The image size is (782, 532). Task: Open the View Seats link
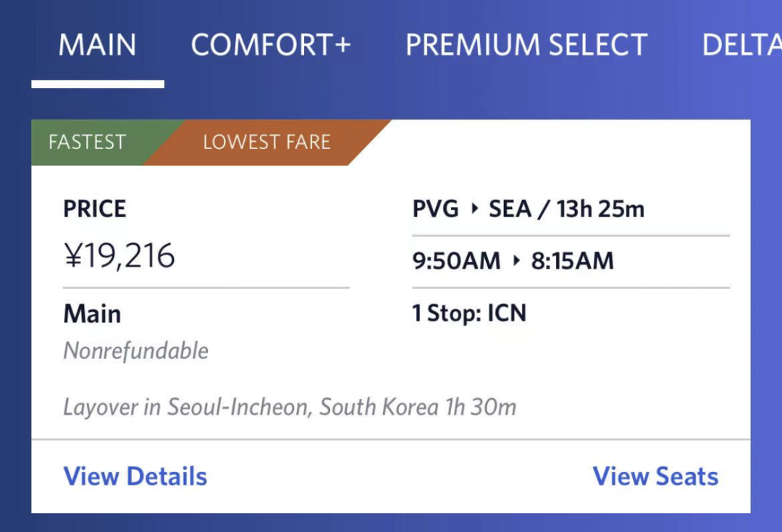(x=655, y=476)
